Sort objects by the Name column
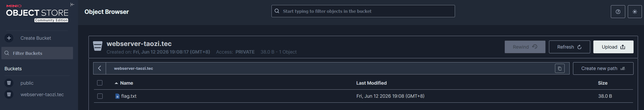 click(126, 83)
